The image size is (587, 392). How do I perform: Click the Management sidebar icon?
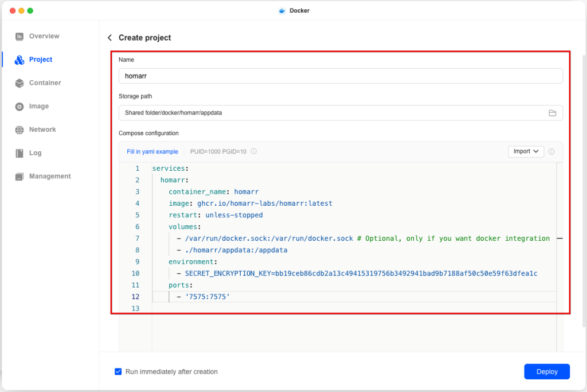19,177
